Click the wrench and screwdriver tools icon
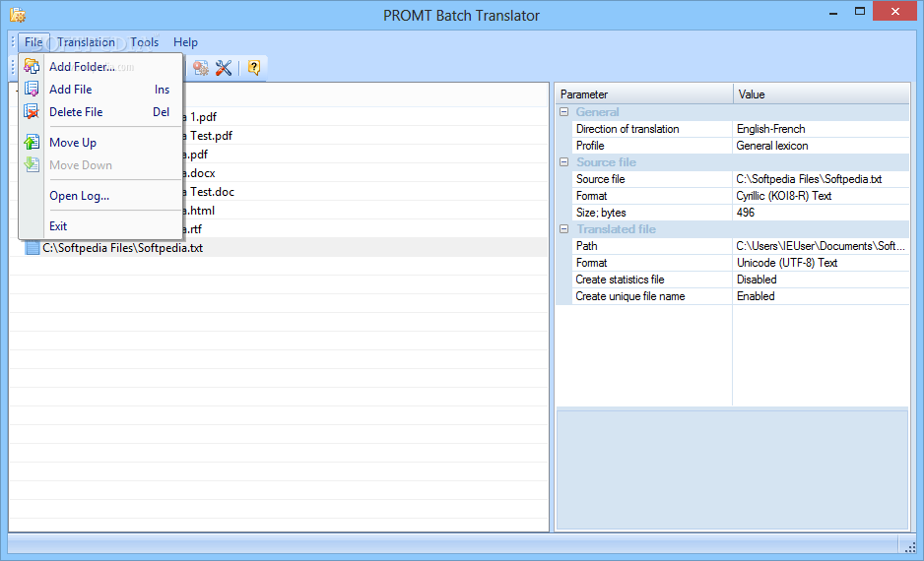This screenshot has width=924, height=561. [x=224, y=68]
